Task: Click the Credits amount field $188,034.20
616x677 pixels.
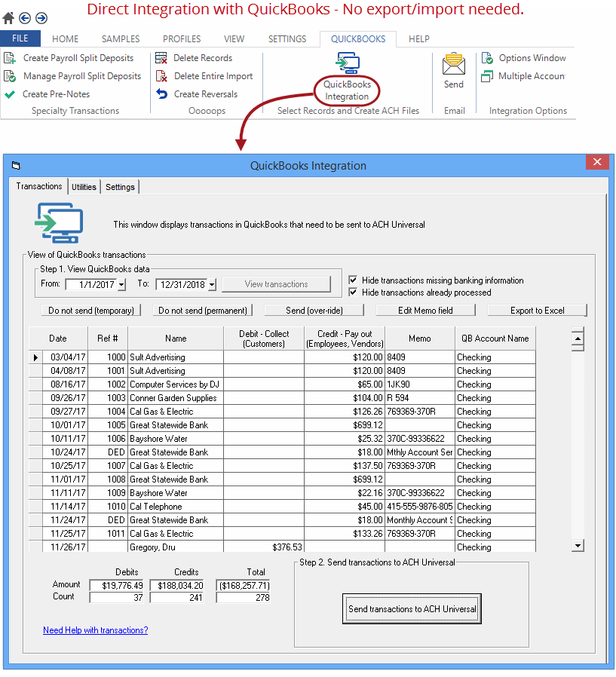Action: coord(177,586)
